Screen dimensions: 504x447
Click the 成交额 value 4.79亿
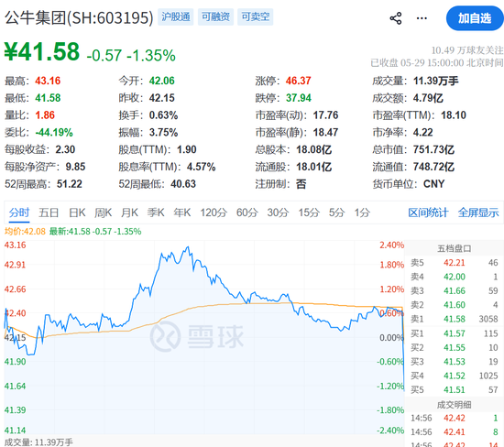pyautogui.click(x=428, y=98)
